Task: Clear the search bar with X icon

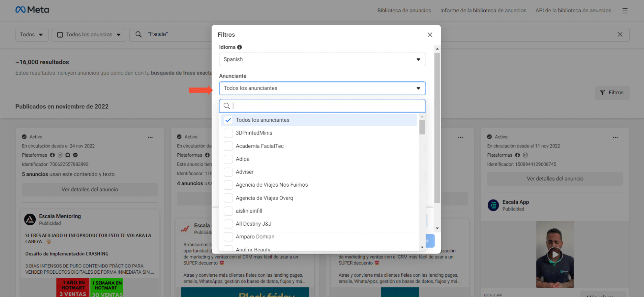Action: point(620,34)
